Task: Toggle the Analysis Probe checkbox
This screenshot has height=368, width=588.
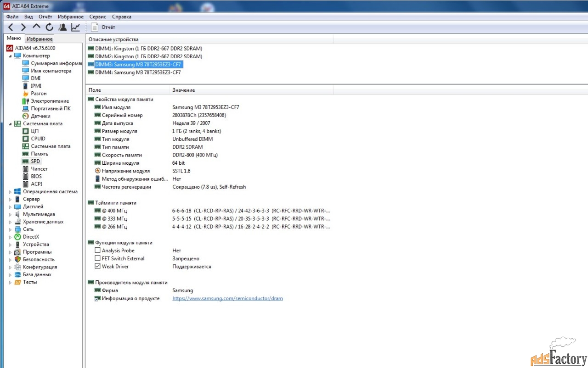Action: point(97,251)
